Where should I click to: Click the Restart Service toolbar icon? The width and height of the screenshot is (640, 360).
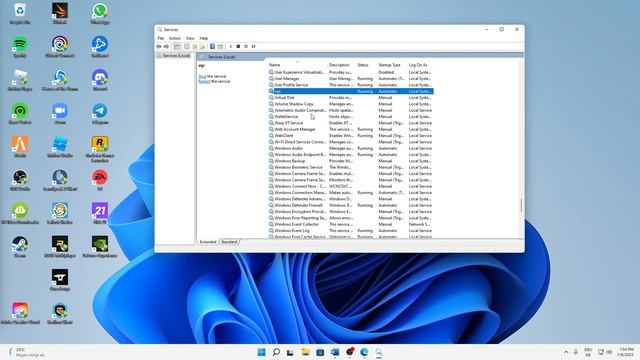tap(253, 47)
